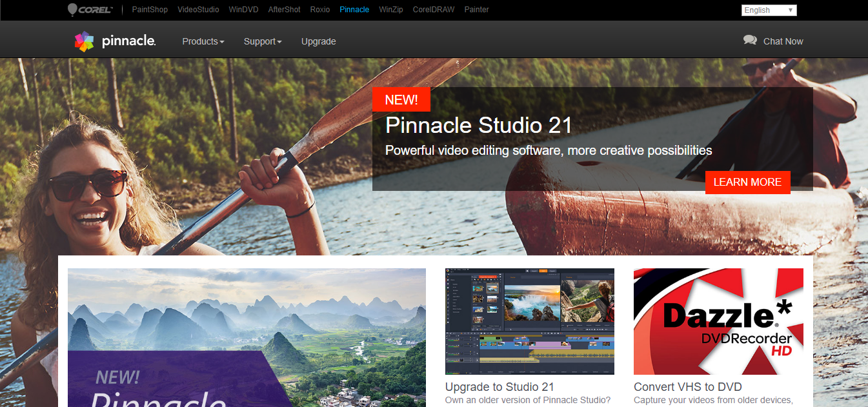This screenshot has width=868, height=407.
Task: Click the Pinnacle pinwheel logo
Action: (x=85, y=40)
